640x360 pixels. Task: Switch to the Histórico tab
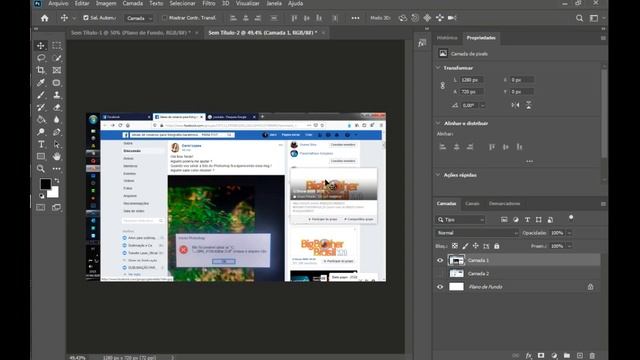447,38
